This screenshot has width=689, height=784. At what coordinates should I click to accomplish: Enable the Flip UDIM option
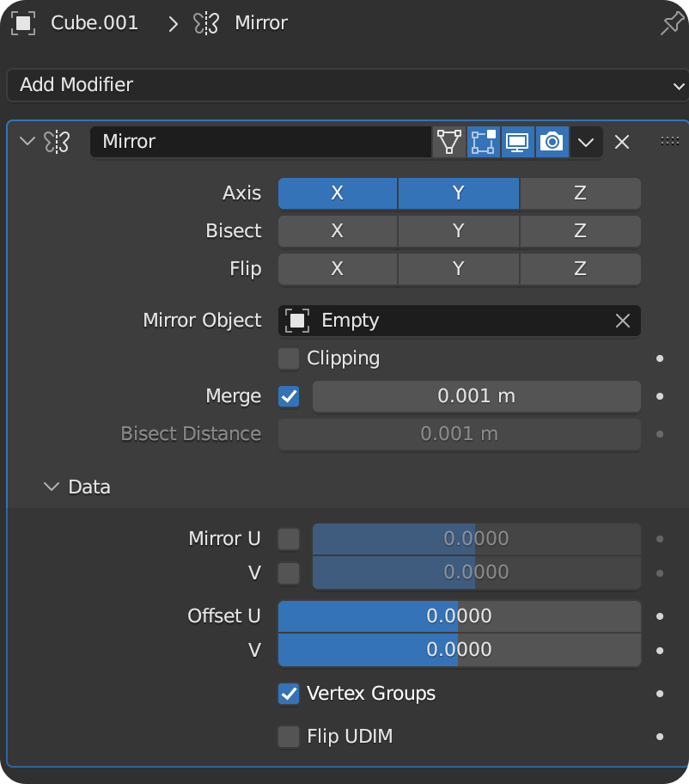click(288, 736)
